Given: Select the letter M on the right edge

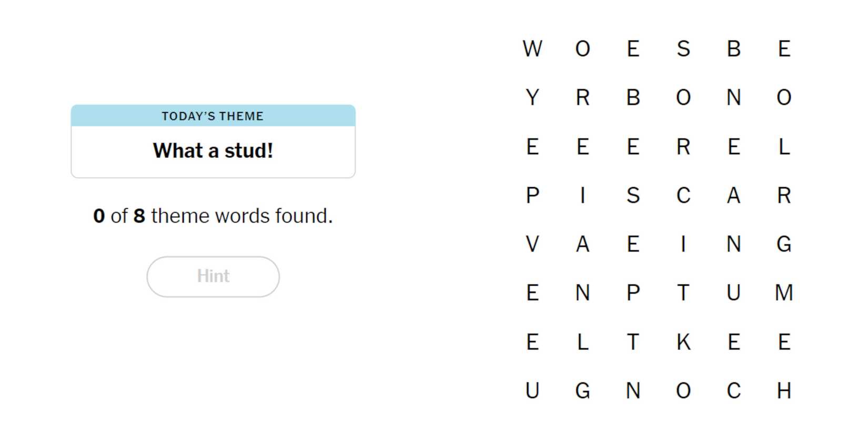Looking at the screenshot, I should coord(784,293).
